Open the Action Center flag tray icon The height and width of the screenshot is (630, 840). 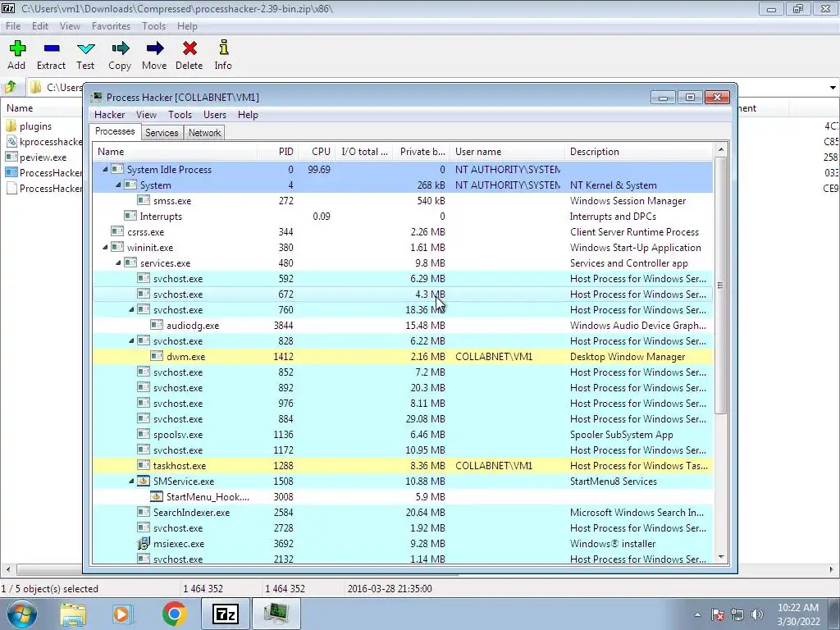[x=718, y=614]
